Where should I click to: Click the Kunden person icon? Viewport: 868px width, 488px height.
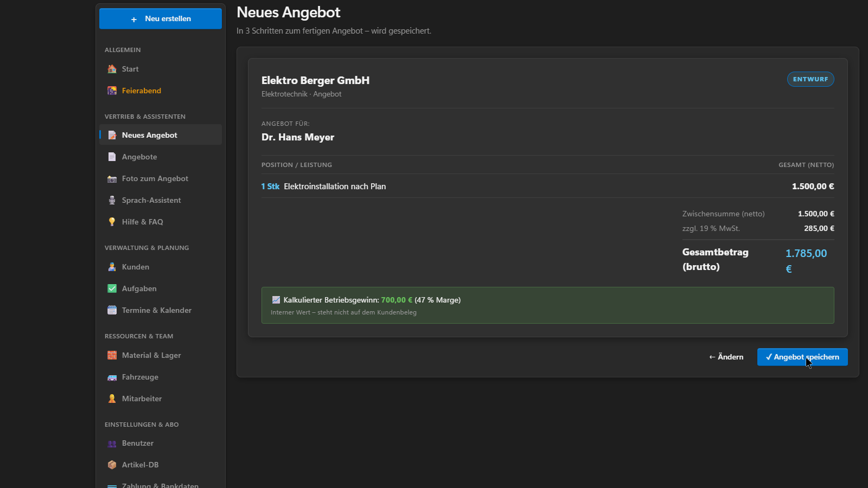tap(112, 267)
